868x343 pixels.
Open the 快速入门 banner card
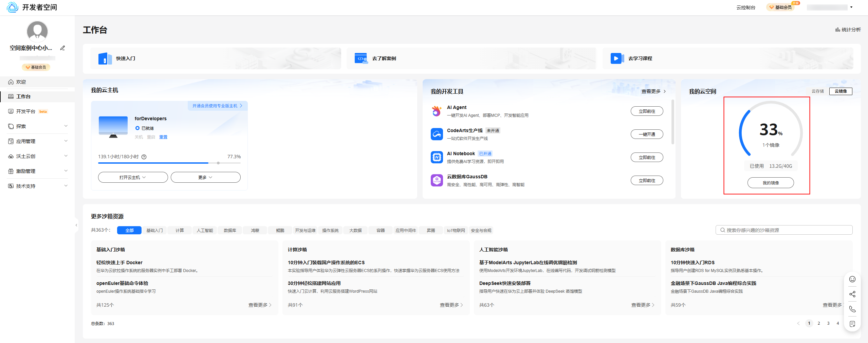216,58
